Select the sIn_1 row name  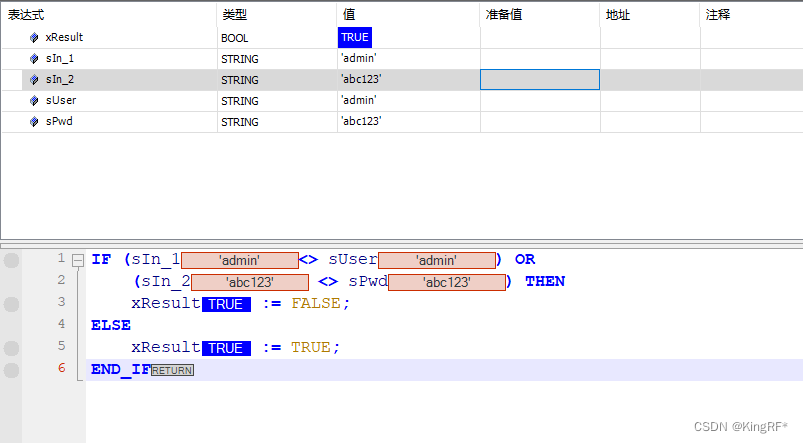[60, 58]
